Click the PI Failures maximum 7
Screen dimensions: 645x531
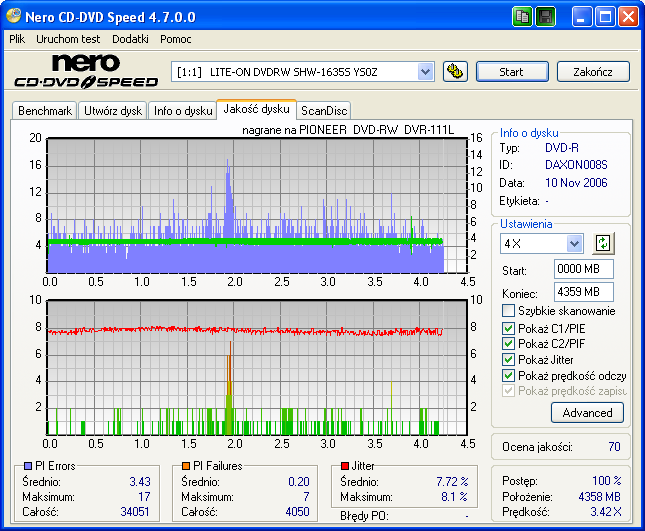pos(306,497)
